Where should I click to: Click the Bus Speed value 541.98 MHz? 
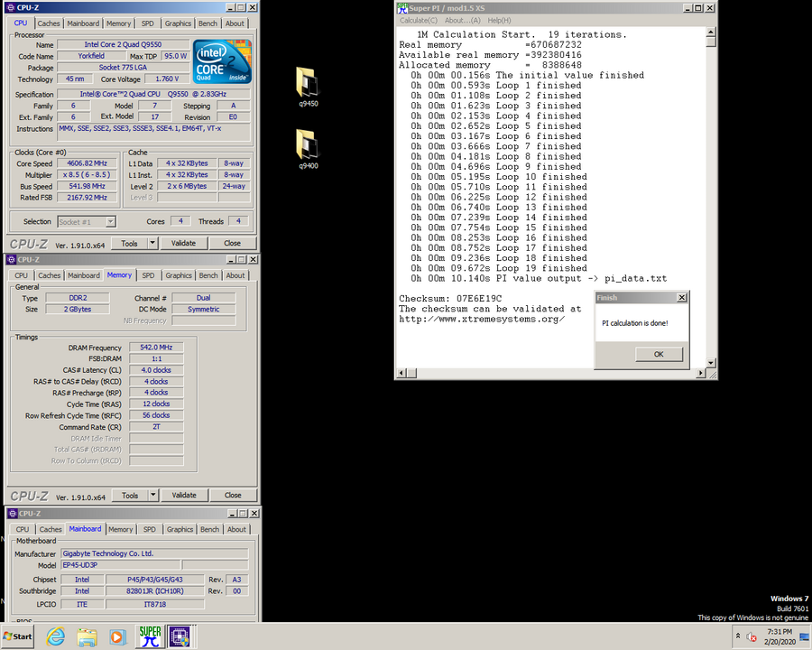pyautogui.click(x=87, y=186)
